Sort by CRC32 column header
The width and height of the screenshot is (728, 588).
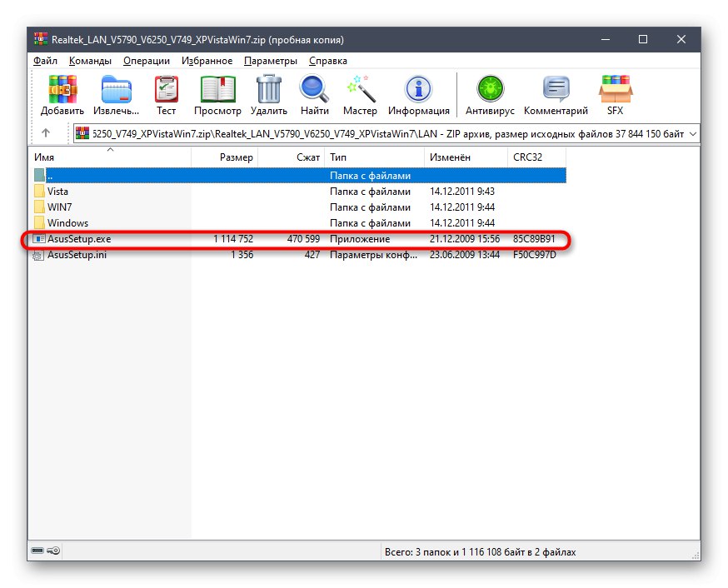click(x=536, y=157)
